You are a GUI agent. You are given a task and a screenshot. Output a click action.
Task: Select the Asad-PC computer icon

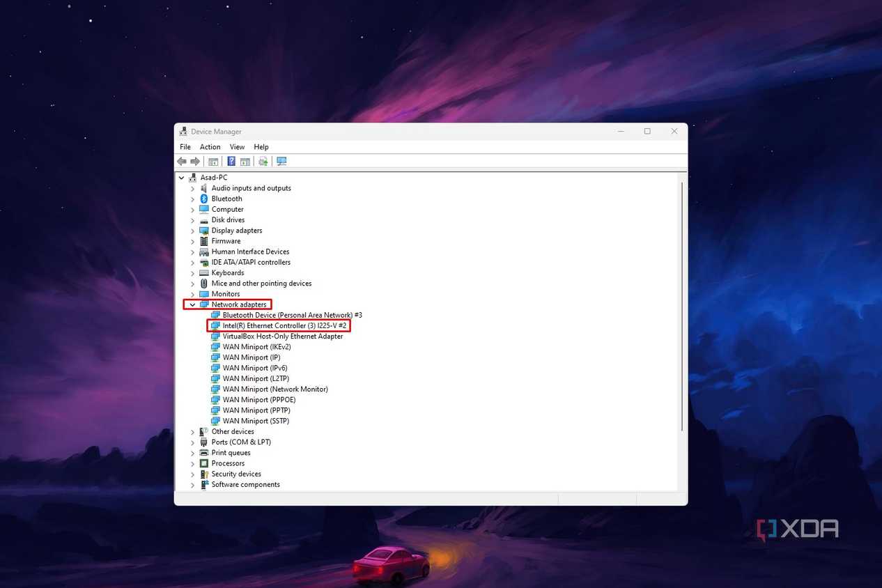193,178
